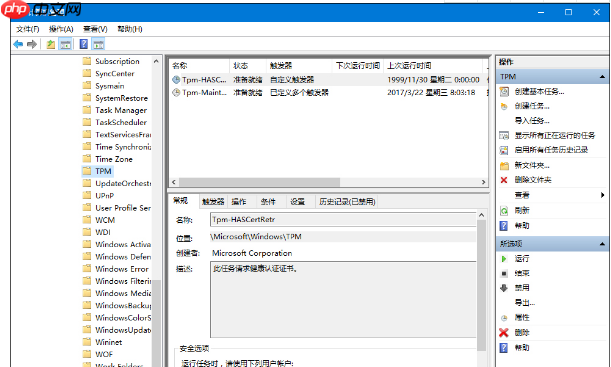The image size is (611, 367).
Task: Click 结束 stop action
Action: tap(522, 273)
